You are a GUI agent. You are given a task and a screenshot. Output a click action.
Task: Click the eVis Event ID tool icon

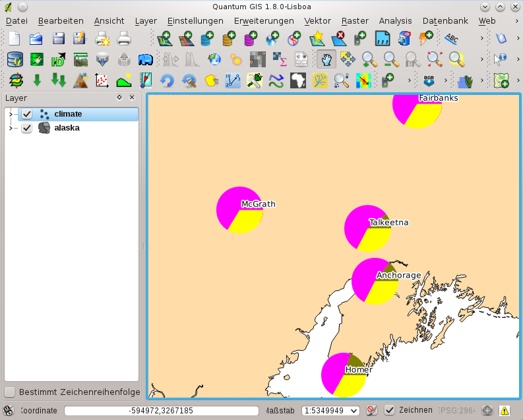pyautogui.click(x=59, y=59)
